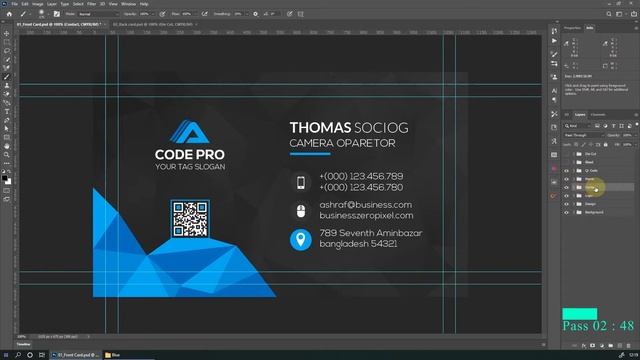Image resolution: width=640 pixels, height=360 pixels.
Task: Change screen mode icon at toolbar bottom
Action: click(7, 199)
